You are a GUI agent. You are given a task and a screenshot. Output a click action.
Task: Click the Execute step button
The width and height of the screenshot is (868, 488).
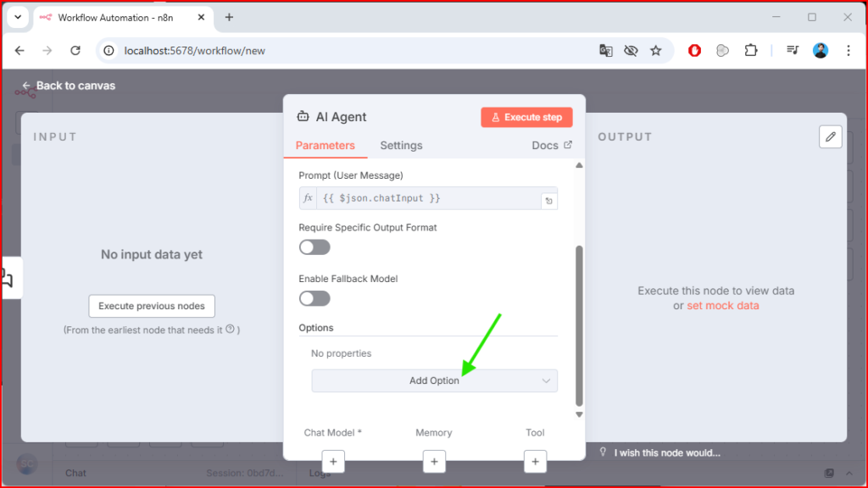526,117
